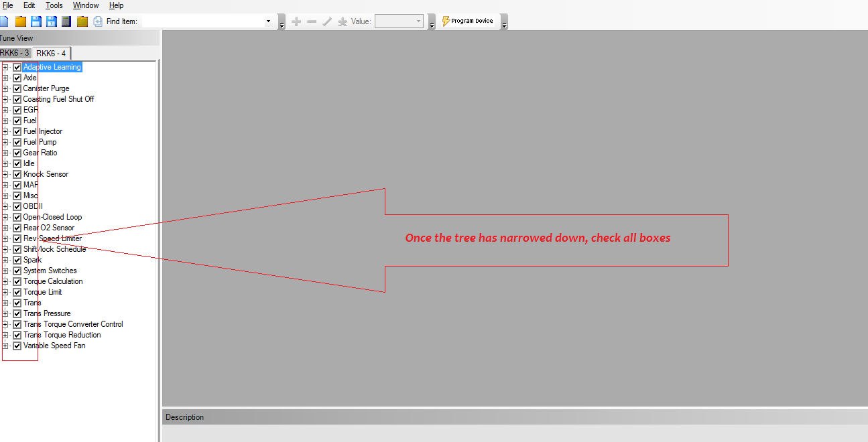
Task: Uncheck the Axle checkbox
Action: click(x=17, y=78)
